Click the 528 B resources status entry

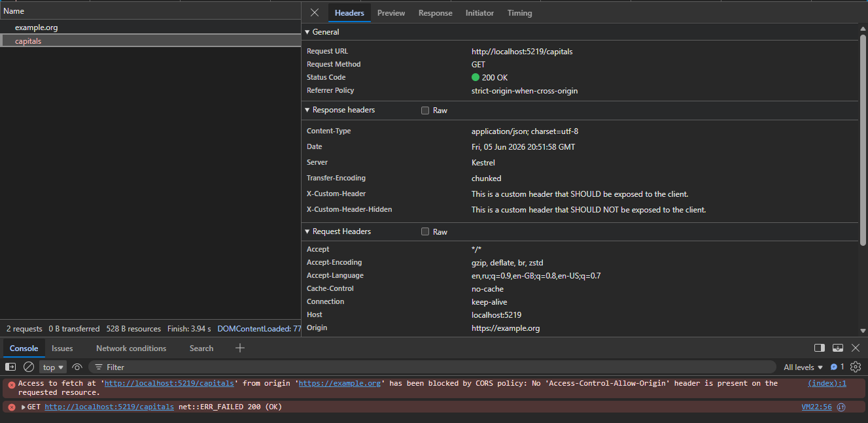pyautogui.click(x=133, y=329)
